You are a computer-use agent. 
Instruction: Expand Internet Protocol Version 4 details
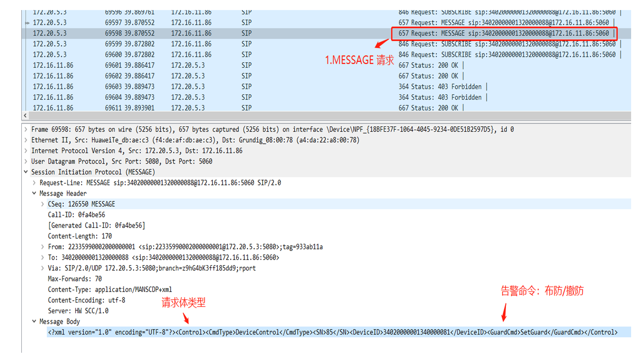25,150
